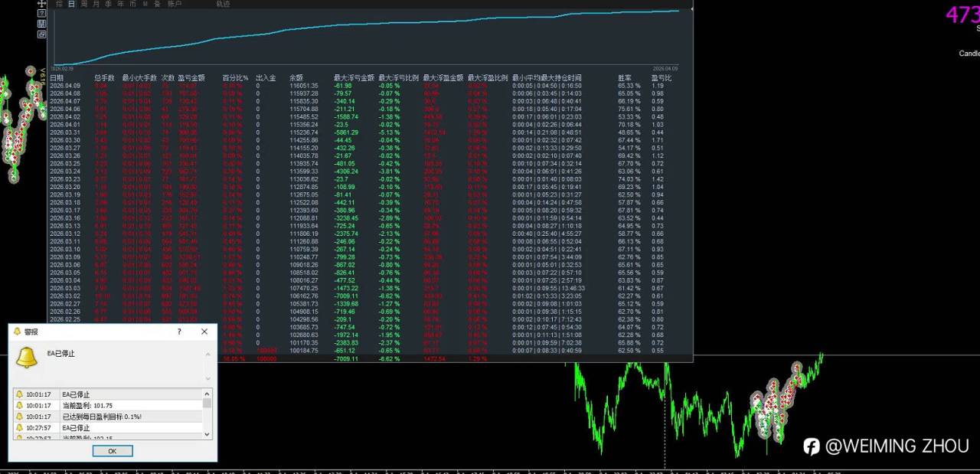Click the large yellow bell icon
The image size is (980, 474).
[x=27, y=357]
